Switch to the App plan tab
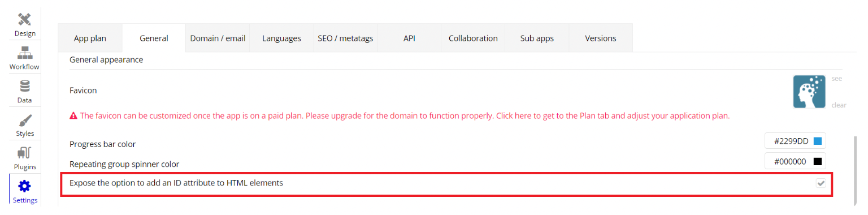 [90, 38]
